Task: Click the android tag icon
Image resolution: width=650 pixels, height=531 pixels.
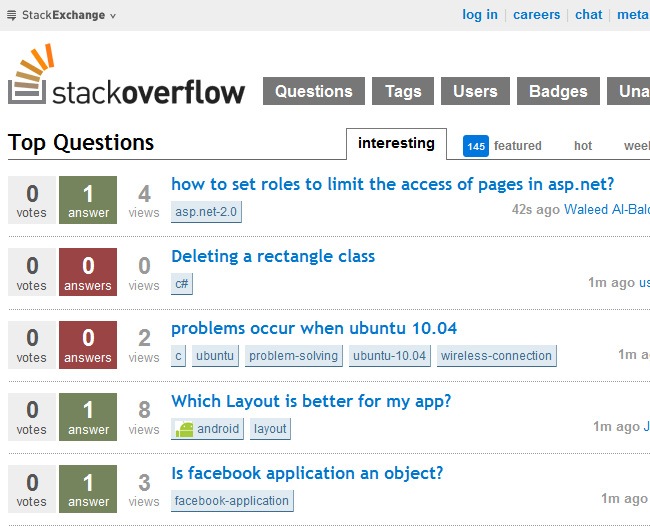Action: click(x=184, y=429)
